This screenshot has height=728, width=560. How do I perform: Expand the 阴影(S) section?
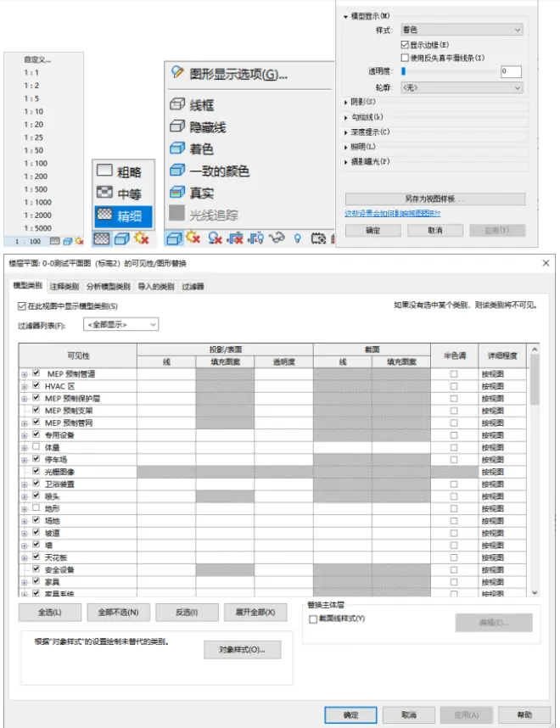point(345,102)
